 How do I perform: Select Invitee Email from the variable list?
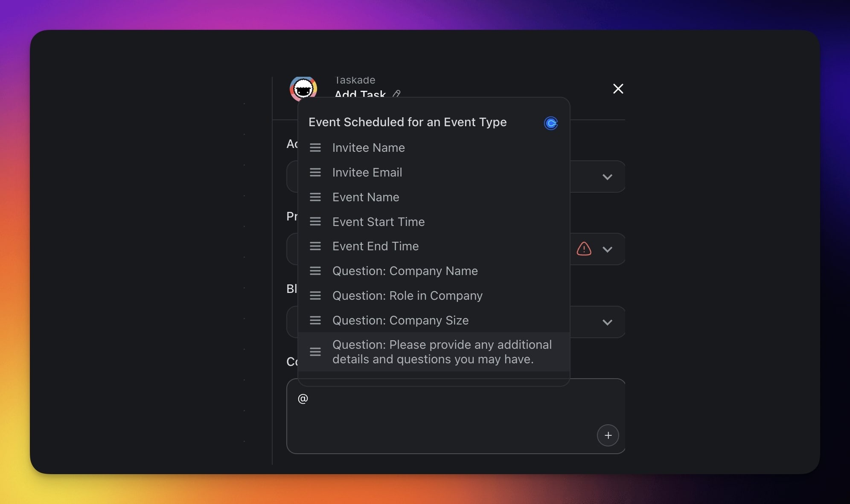point(367,172)
